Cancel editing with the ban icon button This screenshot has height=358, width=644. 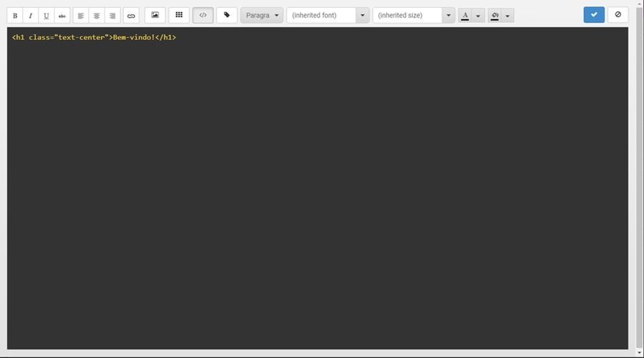tap(618, 15)
